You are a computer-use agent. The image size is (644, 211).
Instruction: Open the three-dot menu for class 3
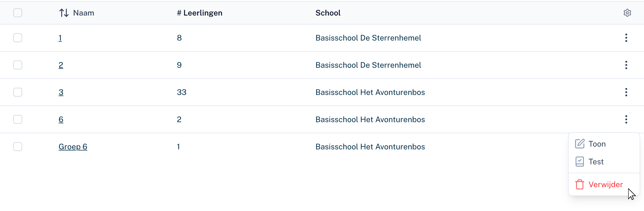pos(626,92)
